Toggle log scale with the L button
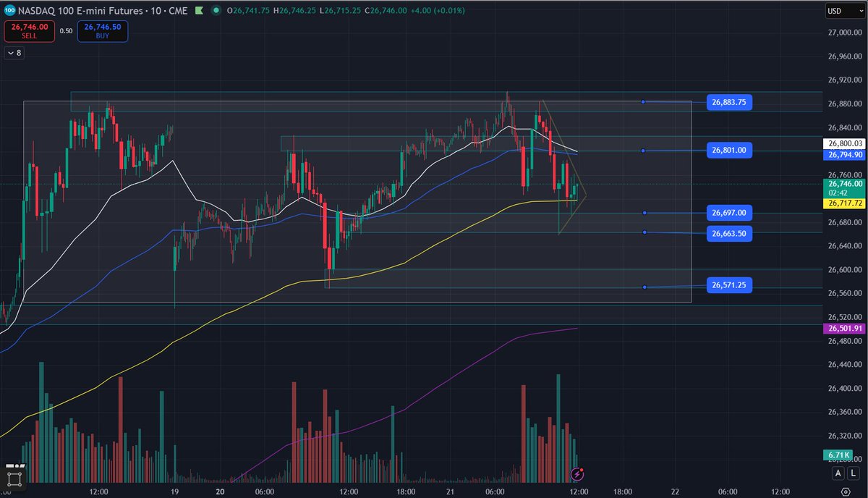This screenshot has height=498, width=868. click(x=854, y=473)
